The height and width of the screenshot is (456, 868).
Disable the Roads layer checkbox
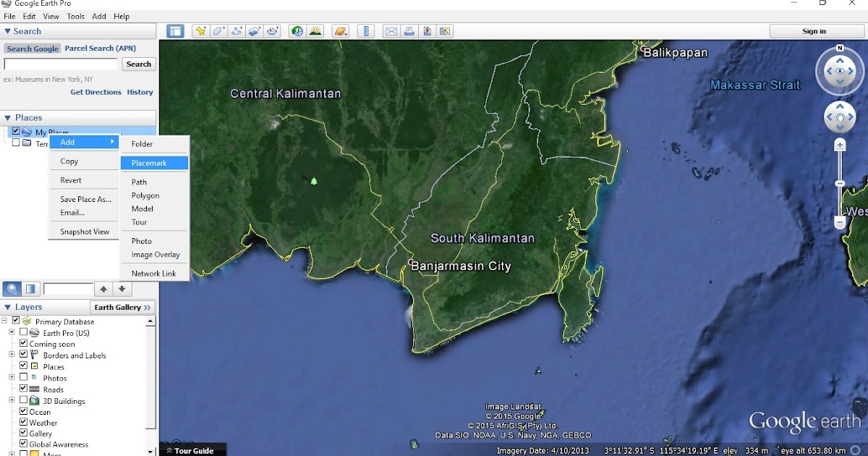(x=23, y=389)
